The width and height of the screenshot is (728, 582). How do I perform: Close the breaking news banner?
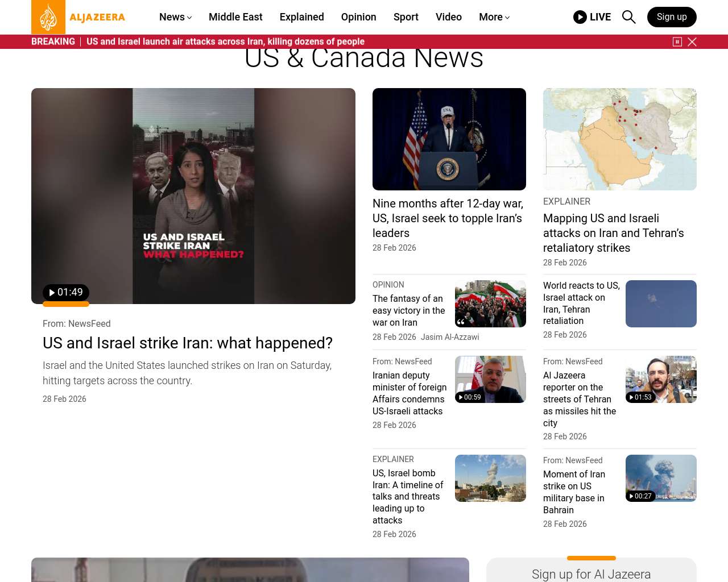point(692,41)
